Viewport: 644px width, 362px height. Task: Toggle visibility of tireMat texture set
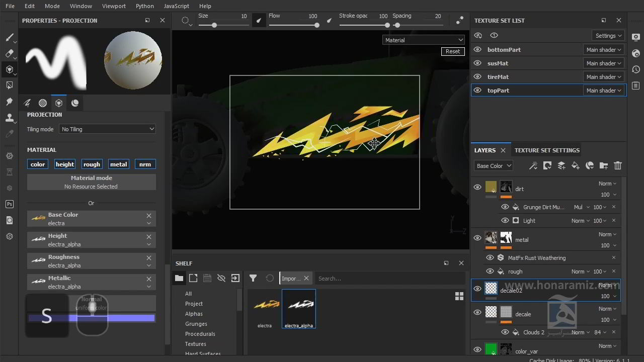click(x=477, y=77)
